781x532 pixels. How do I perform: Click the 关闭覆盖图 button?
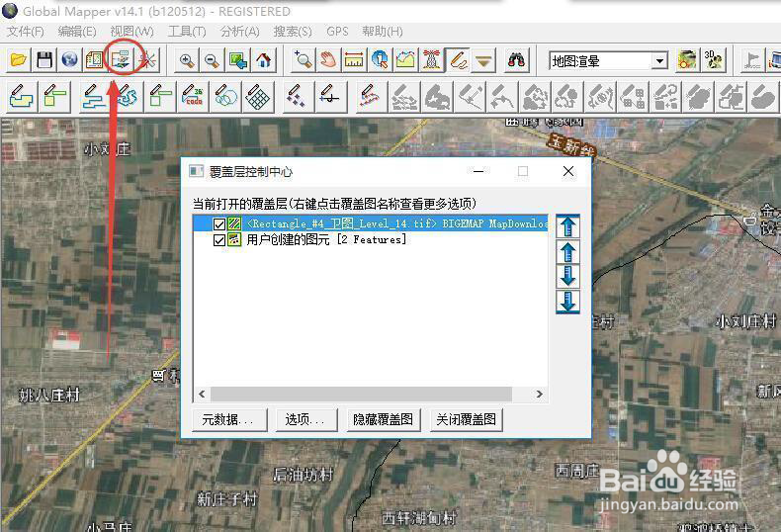click(467, 420)
